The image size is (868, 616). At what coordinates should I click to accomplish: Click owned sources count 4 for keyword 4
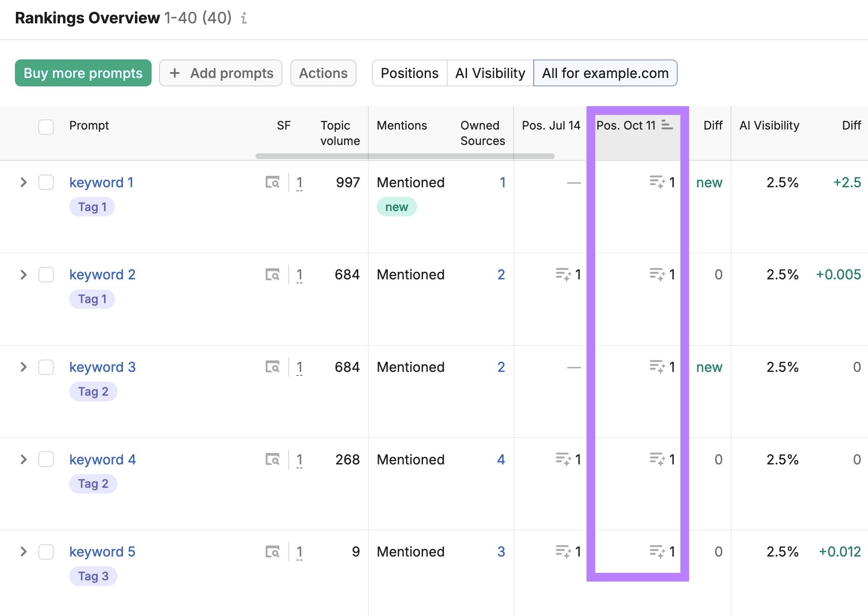(501, 460)
